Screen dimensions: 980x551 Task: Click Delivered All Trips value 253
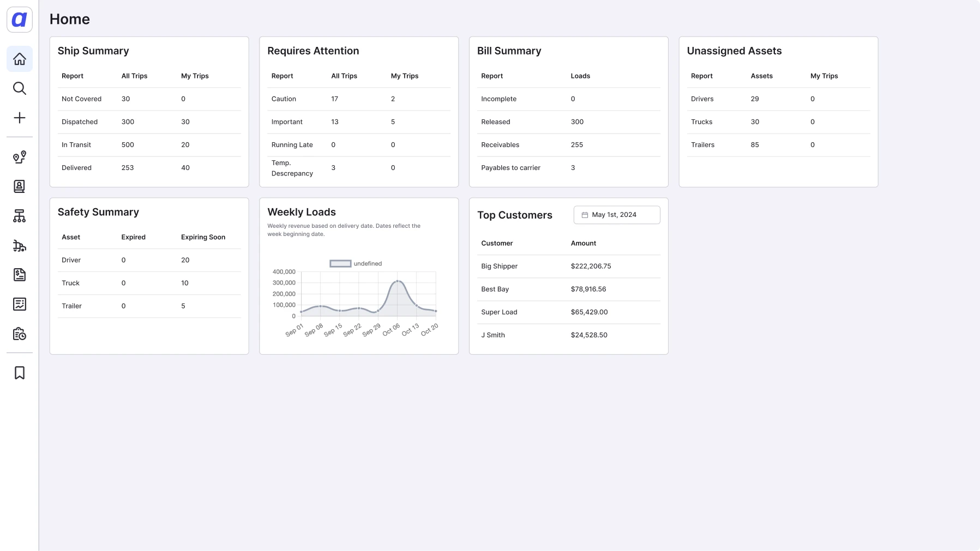click(x=128, y=168)
